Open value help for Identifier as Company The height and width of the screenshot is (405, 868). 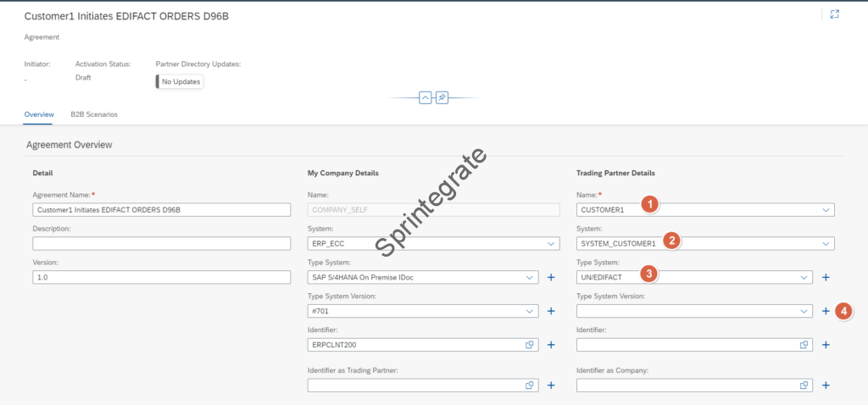pyautogui.click(x=804, y=386)
